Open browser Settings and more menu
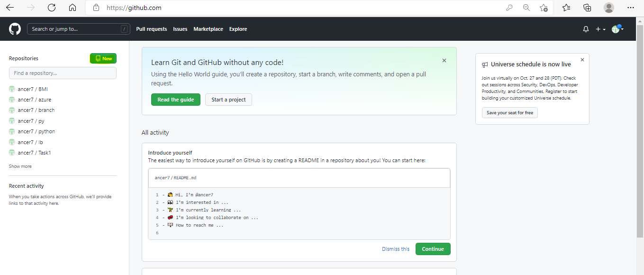Viewport: 644px width, 275px height. click(630, 8)
